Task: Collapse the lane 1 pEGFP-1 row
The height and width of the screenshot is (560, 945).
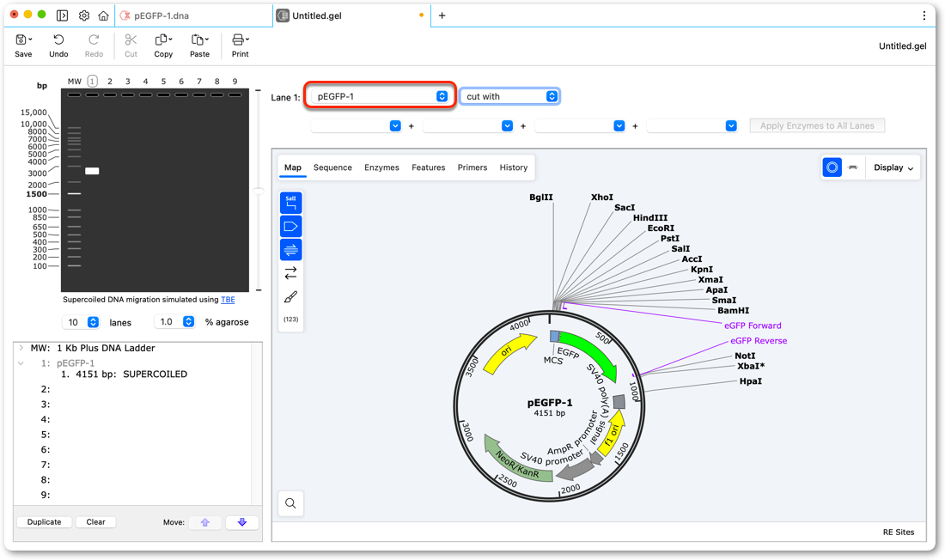Action: click(21, 363)
